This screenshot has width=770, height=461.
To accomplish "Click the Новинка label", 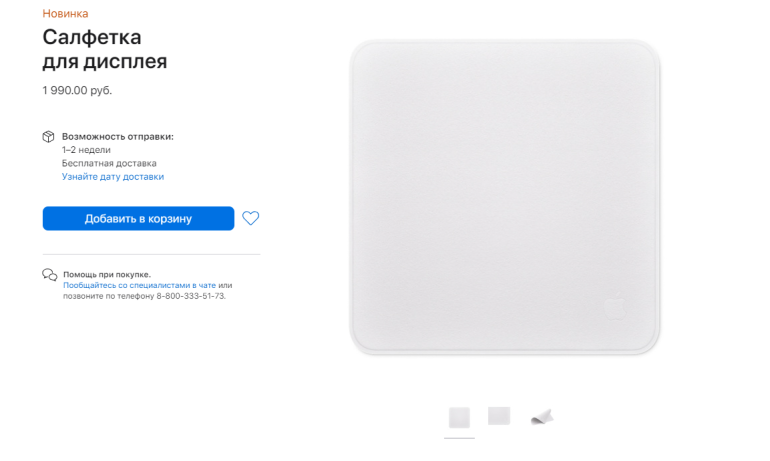I will [x=65, y=14].
